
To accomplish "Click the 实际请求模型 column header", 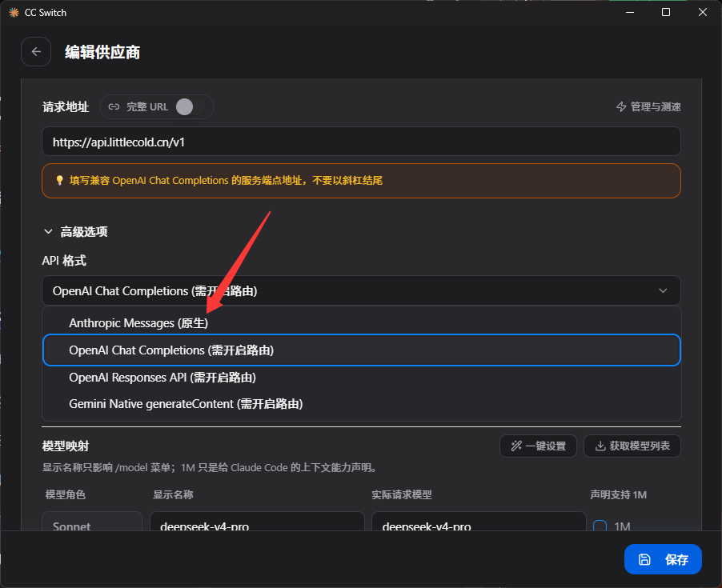I will (402, 494).
